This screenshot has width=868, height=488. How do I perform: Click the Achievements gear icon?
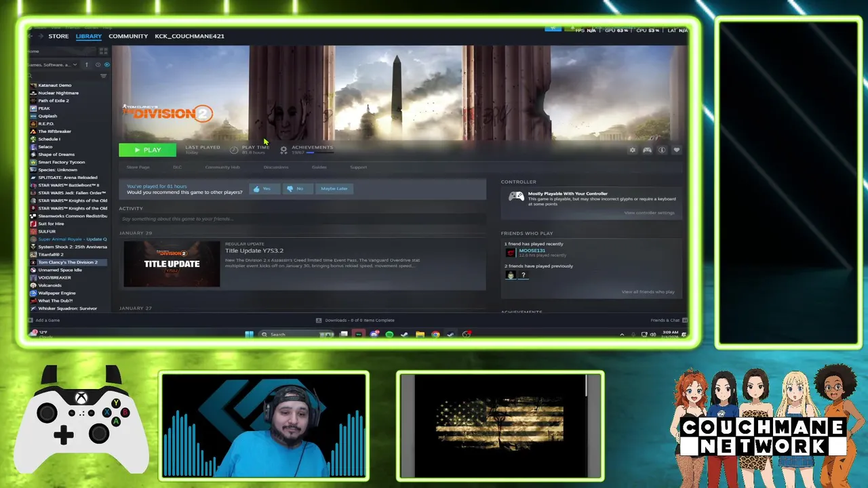283,150
